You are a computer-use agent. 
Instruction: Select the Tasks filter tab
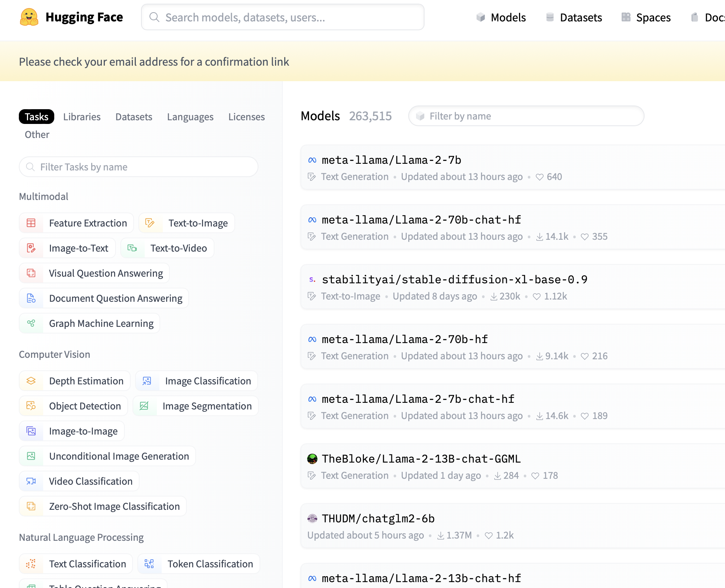pyautogui.click(x=37, y=117)
